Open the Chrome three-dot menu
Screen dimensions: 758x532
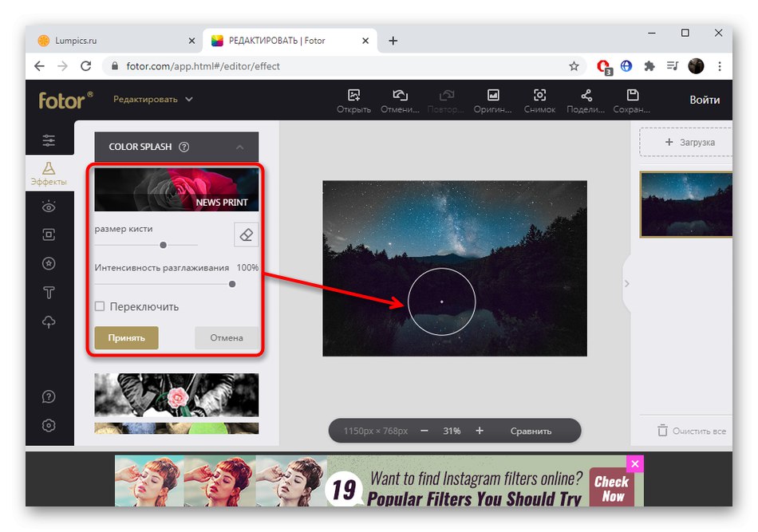[x=720, y=66]
